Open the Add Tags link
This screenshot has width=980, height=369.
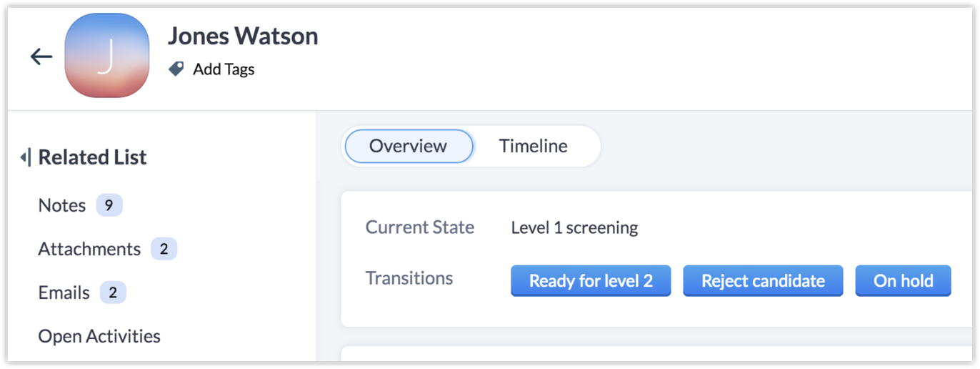224,69
